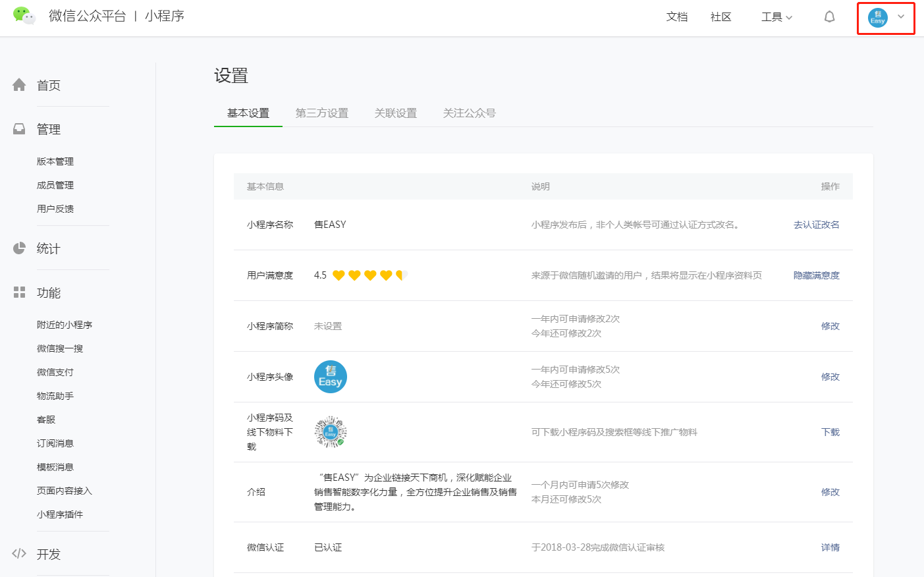Switch to the 关联设置 tab

(395, 113)
